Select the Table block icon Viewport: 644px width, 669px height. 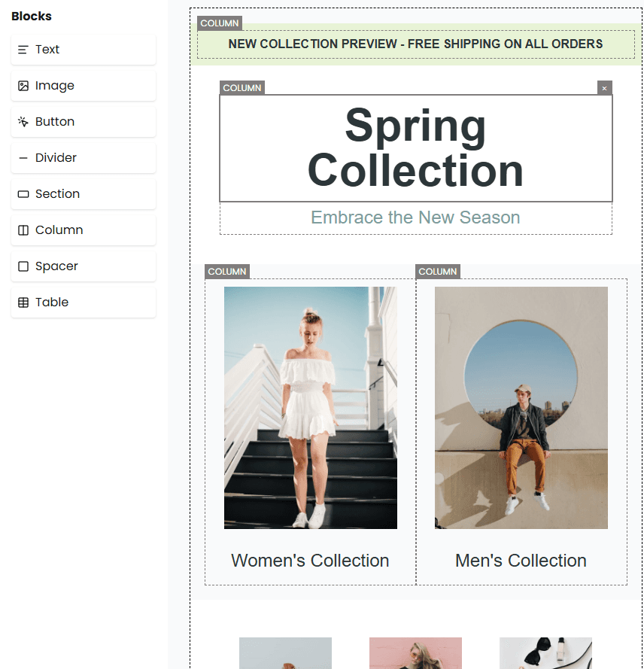[25, 302]
